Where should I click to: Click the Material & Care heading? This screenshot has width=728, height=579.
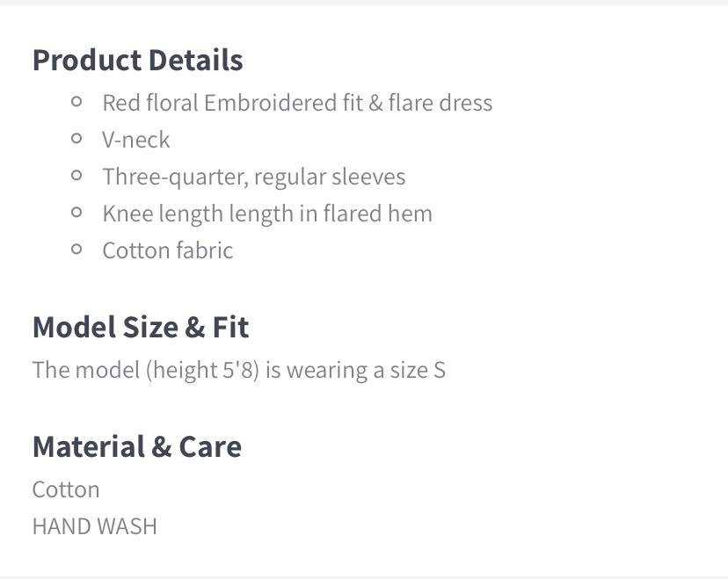136,447
